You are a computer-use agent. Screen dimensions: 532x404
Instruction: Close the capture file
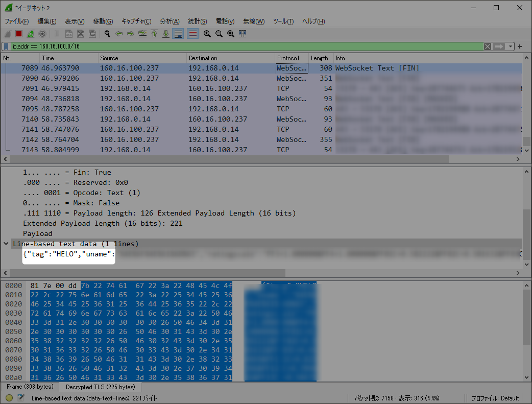coord(80,34)
